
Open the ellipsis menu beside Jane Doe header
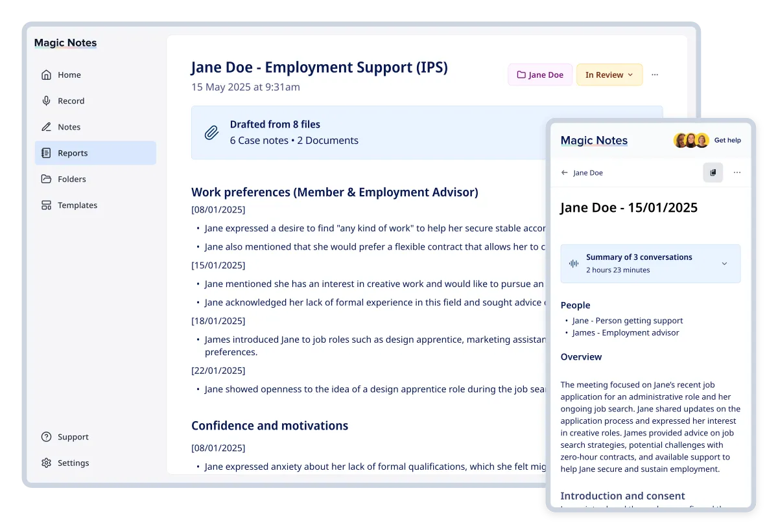pyautogui.click(x=737, y=172)
